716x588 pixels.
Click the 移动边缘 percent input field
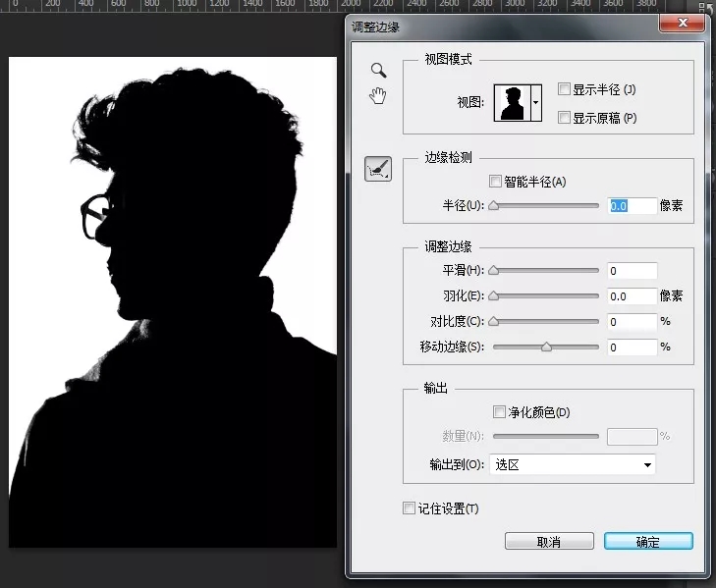point(632,347)
